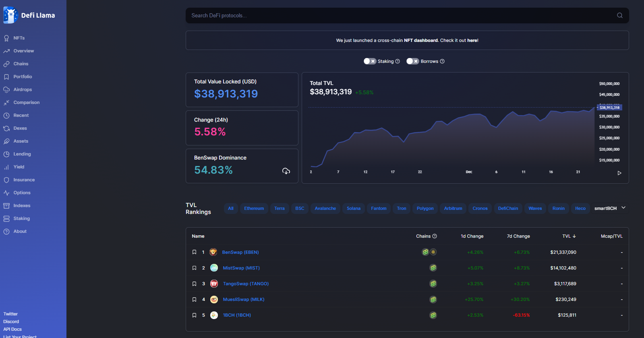Enable the Borrows toggle
This screenshot has width=644, height=338.
412,61
